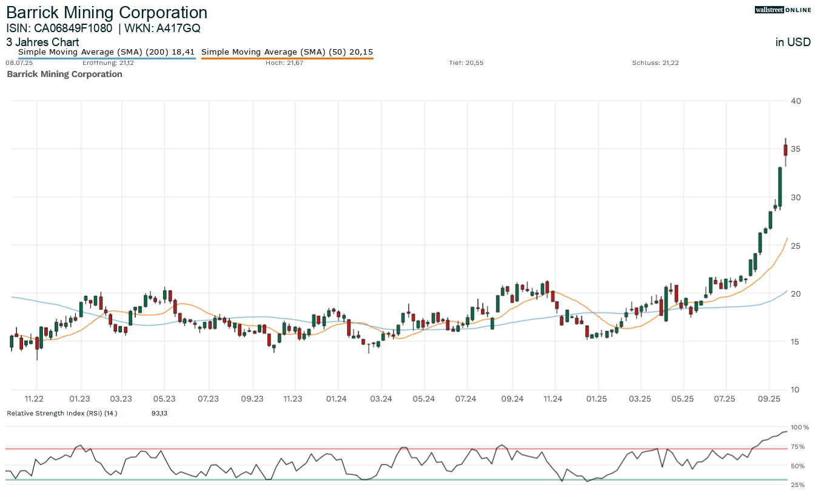This screenshot has width=818, height=504.
Task: Click the 05.25 date axis label
Action: click(683, 398)
